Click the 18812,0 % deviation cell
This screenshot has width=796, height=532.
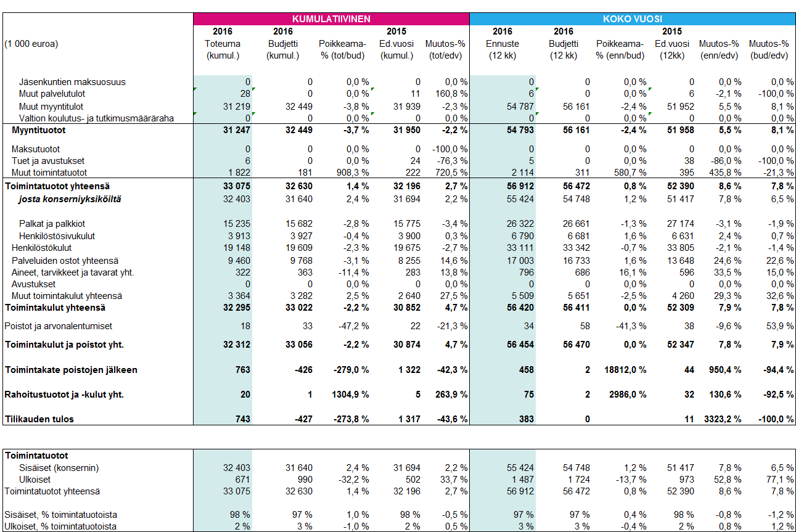coord(625,370)
